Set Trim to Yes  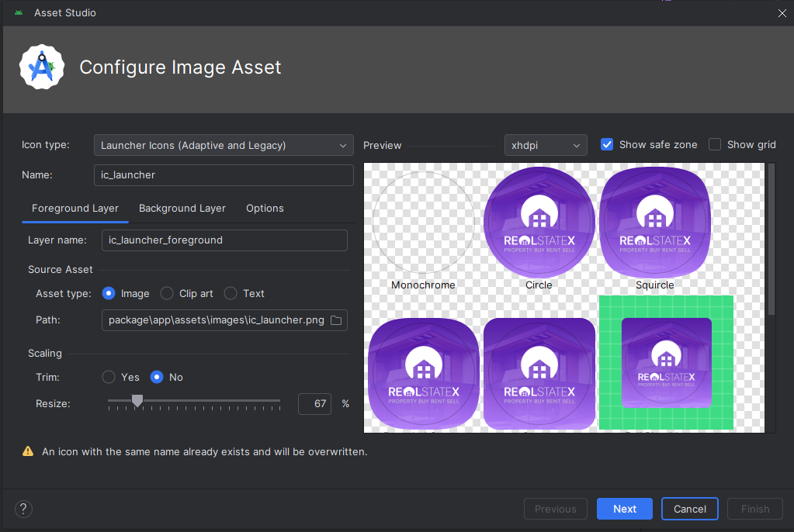(x=109, y=377)
